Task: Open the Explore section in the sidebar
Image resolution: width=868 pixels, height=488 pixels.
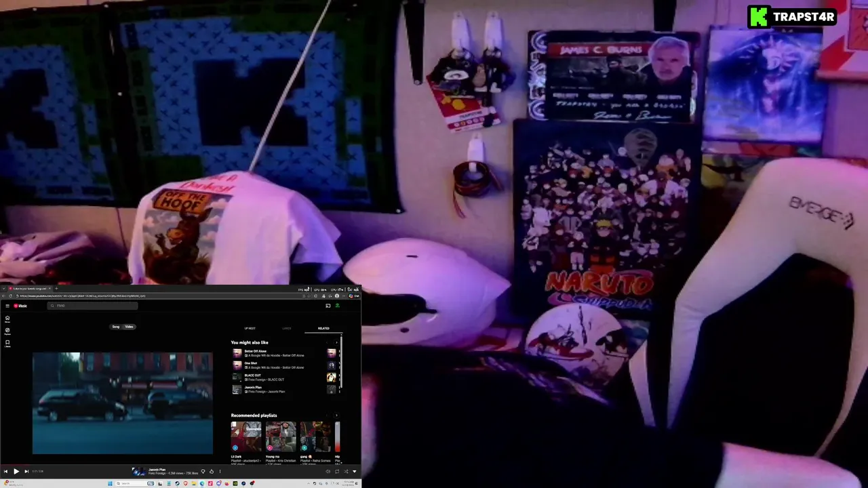Action: 7,331
